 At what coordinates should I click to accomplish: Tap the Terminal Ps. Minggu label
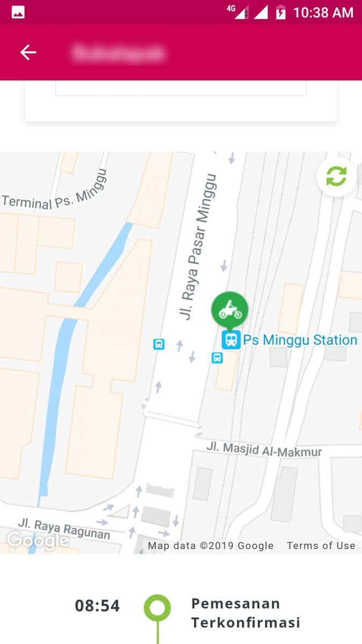(x=54, y=191)
